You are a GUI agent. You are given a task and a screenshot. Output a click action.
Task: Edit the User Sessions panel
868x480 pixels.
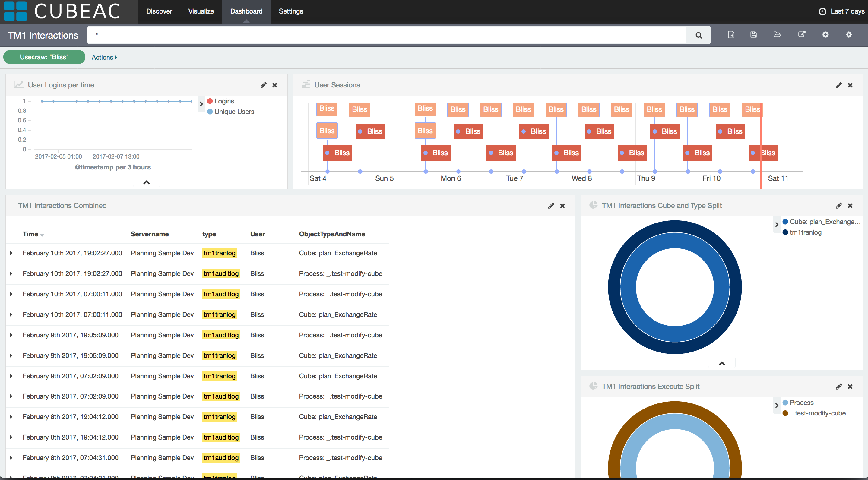click(838, 85)
